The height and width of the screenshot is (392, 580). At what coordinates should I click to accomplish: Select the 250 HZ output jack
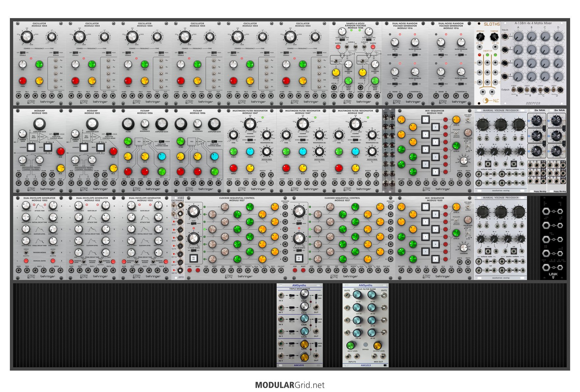click(x=347, y=321)
